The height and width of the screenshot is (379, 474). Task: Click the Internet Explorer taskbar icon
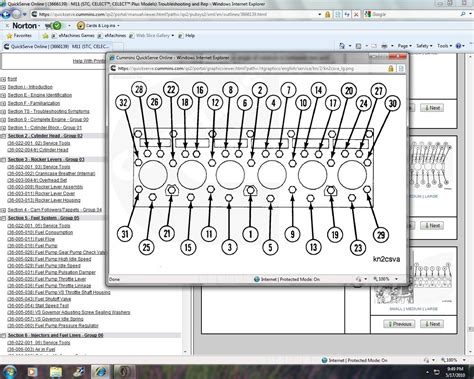point(101,372)
